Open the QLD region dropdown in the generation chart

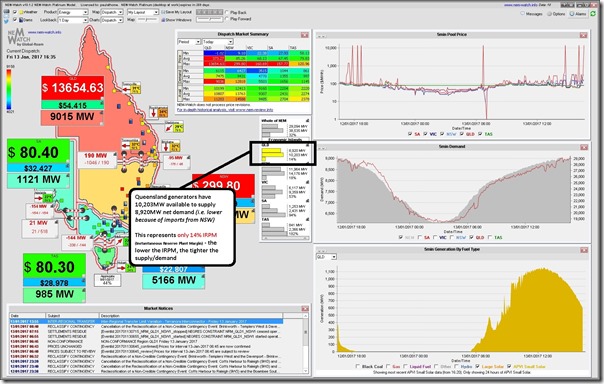[x=327, y=257]
